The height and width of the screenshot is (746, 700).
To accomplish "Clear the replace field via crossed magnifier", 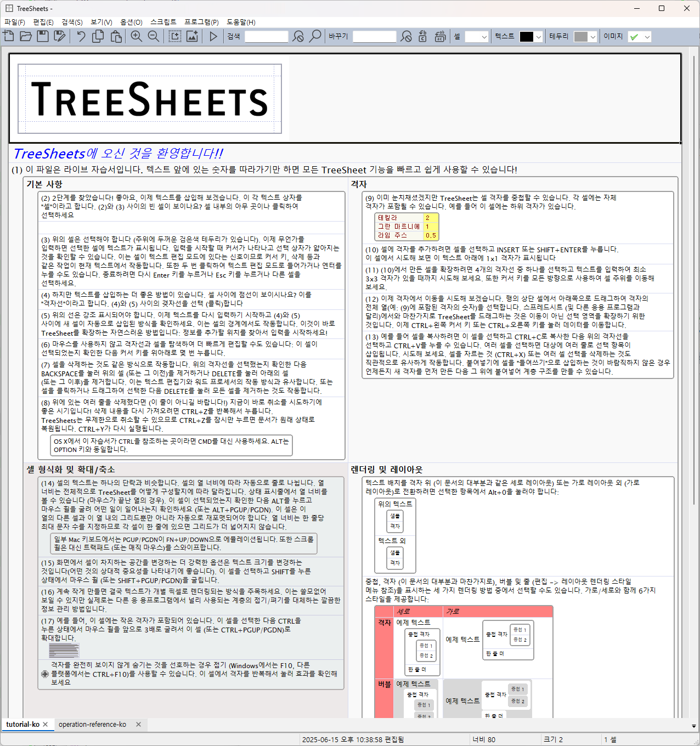I will 406,36.
